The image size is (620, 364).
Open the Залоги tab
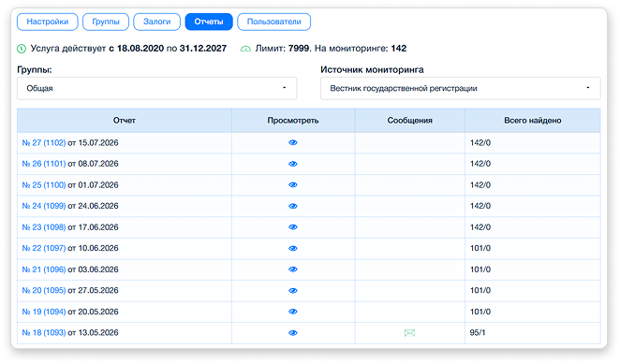click(x=157, y=22)
